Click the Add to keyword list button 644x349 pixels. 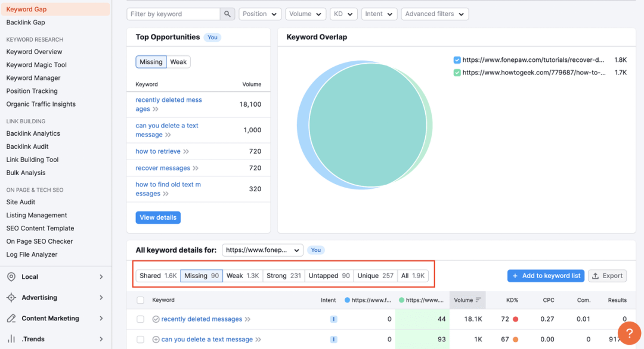pyautogui.click(x=546, y=276)
